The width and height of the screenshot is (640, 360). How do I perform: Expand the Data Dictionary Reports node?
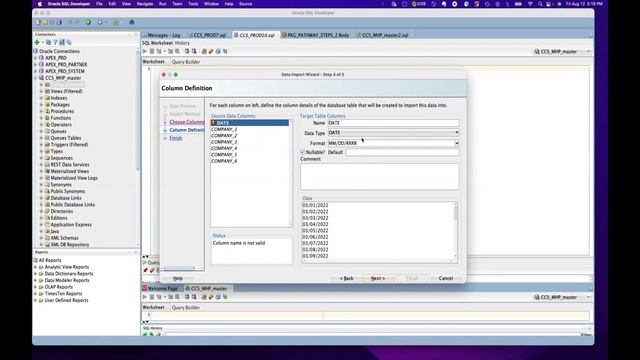(36, 273)
